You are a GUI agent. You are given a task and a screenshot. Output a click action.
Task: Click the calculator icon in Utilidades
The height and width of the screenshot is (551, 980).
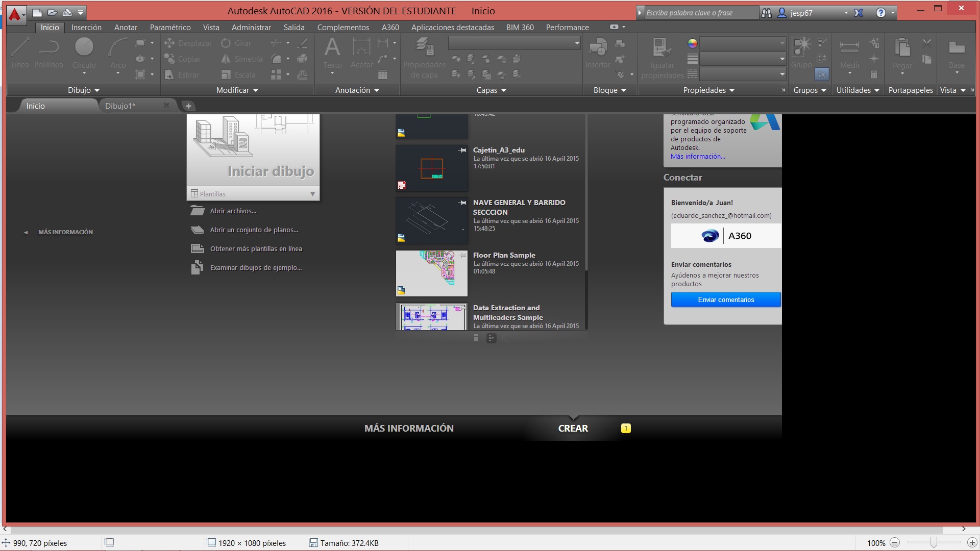click(x=874, y=74)
